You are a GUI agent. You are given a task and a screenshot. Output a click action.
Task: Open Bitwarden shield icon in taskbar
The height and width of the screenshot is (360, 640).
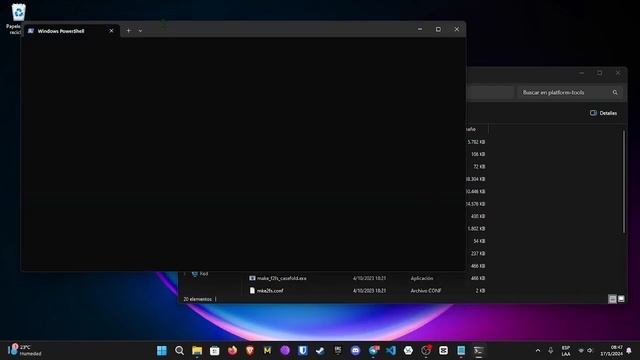302,351
